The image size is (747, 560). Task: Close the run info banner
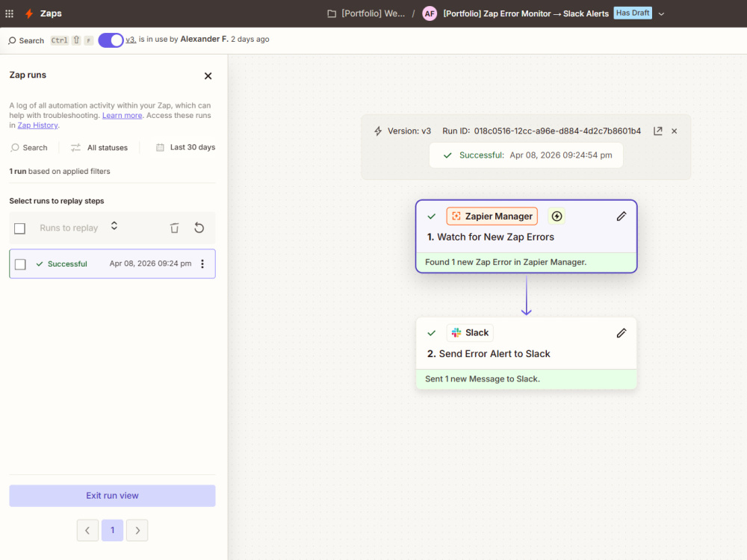[x=674, y=131]
